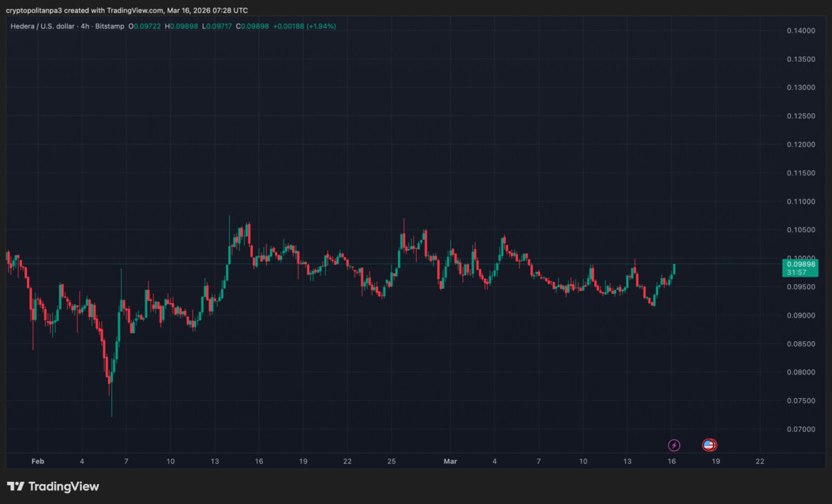Click the 0.07000 price axis label

(801, 429)
